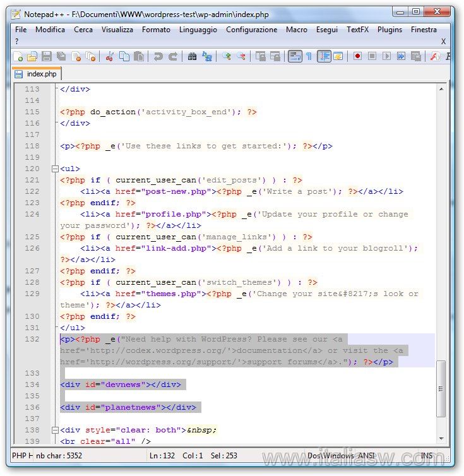Stop macro recording with the square icon
464x476 pixels.
[x=372, y=56]
